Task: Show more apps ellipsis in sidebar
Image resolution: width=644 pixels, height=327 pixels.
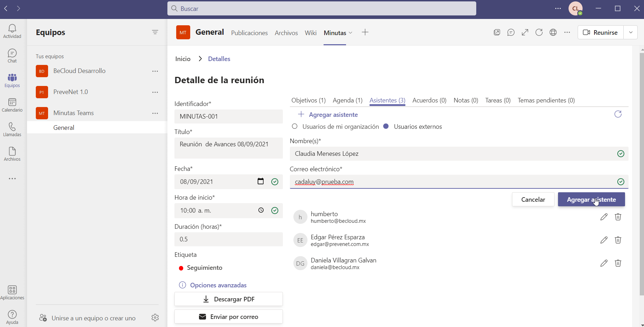Action: pyautogui.click(x=12, y=179)
